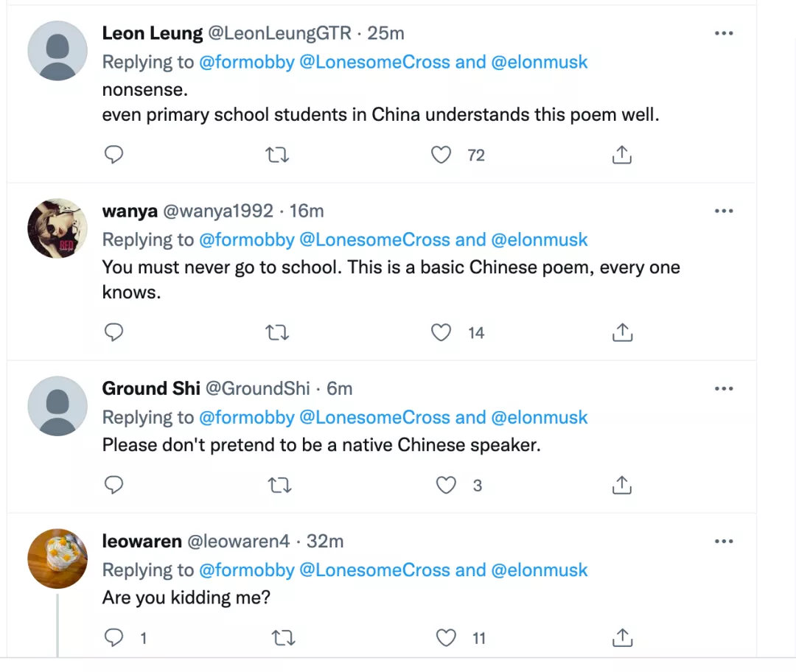
Task: Like Leon Leung's tweet with 72 likes
Action: [441, 155]
